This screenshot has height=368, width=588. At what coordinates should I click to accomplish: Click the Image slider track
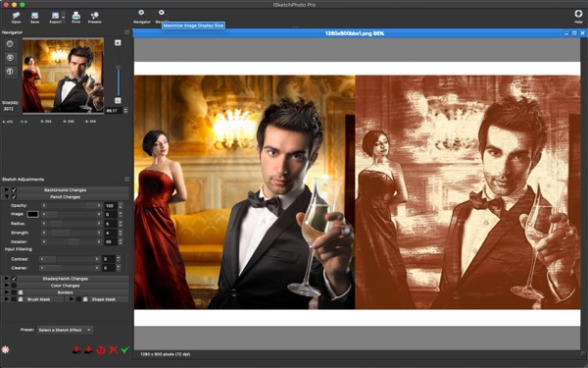point(72,214)
